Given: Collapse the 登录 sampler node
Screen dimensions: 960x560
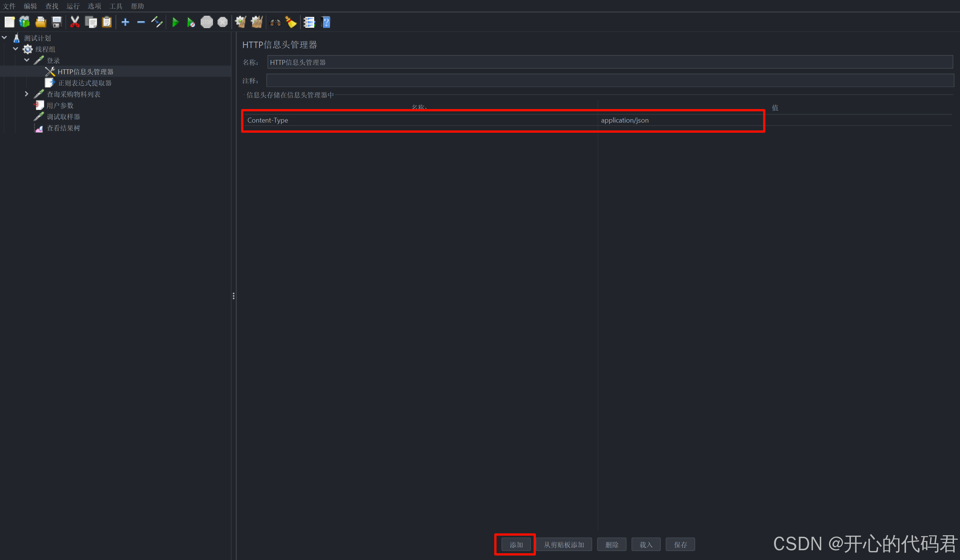Looking at the screenshot, I should tap(27, 60).
